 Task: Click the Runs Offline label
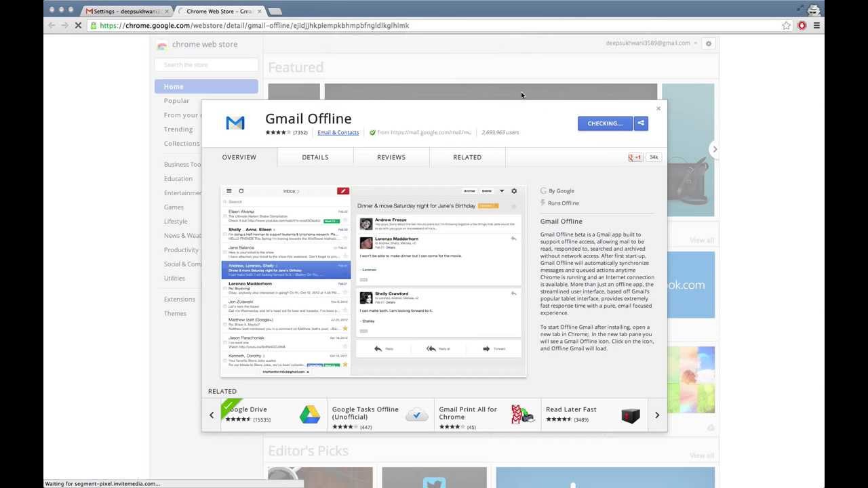click(564, 203)
